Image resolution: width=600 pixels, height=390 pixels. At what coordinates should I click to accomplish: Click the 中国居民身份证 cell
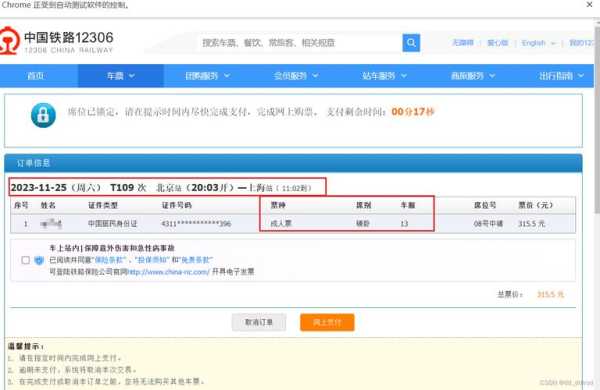[112, 224]
